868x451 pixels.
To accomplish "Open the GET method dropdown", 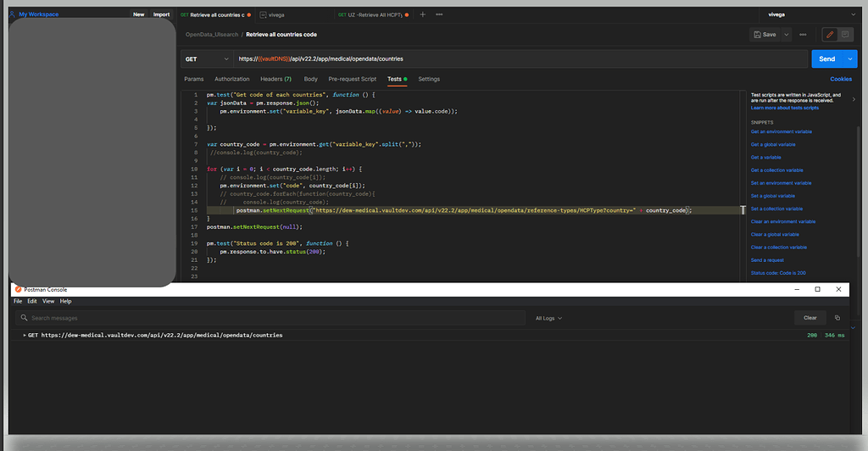I will tap(206, 58).
